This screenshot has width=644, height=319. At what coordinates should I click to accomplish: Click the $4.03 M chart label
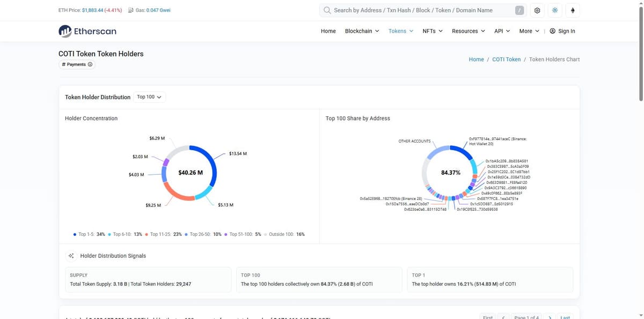pos(136,175)
